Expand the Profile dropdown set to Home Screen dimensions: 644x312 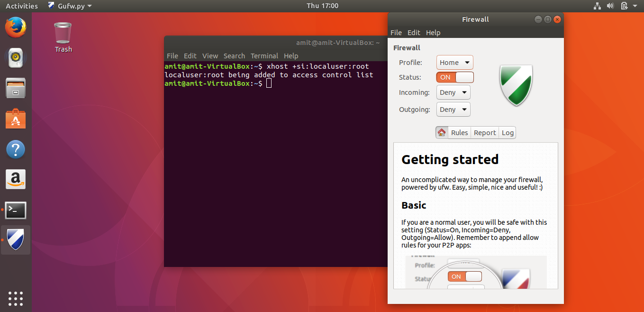point(454,63)
